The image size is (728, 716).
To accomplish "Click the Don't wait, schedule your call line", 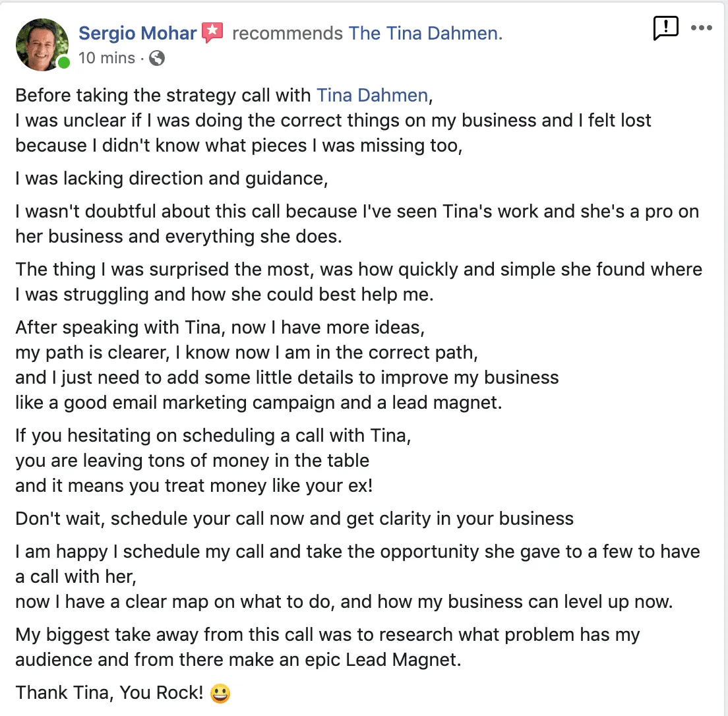I will click(x=294, y=518).
